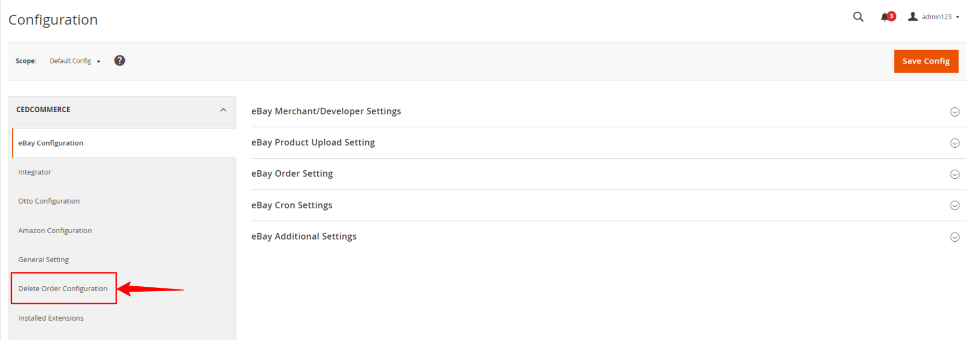Expand eBay Merchant/Developer Settings via the chevron icon
The height and width of the screenshot is (340, 980).
(x=955, y=112)
